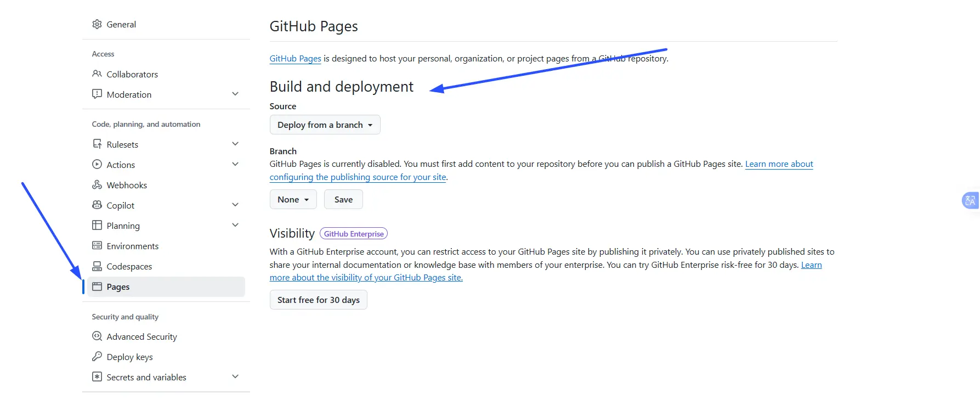Click the Moderation report icon
This screenshot has height=399, width=980.
(x=97, y=94)
